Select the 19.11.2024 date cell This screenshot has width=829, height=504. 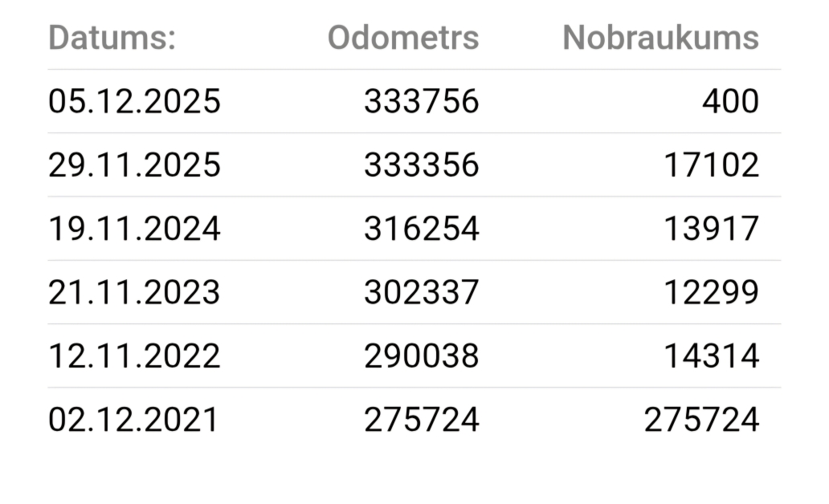click(134, 229)
